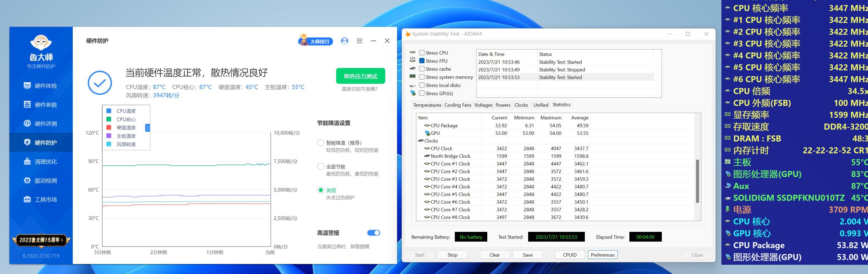Image resolution: width=868 pixels, height=274 pixels.
Task: Check Stress GPU(s)
Action: (422, 93)
